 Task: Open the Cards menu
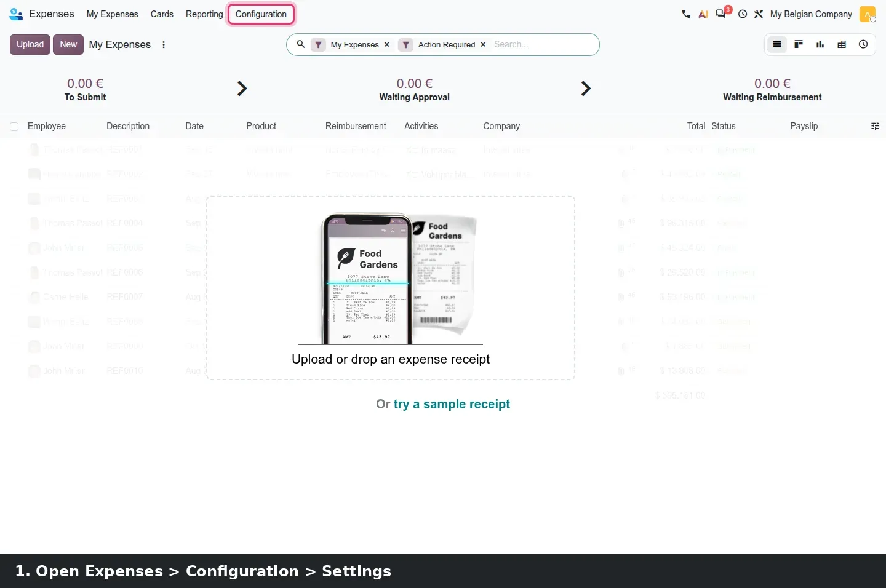[162, 14]
